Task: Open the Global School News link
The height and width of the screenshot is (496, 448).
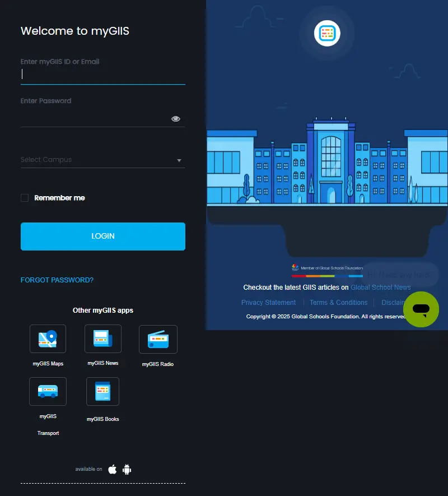Action: pyautogui.click(x=381, y=287)
